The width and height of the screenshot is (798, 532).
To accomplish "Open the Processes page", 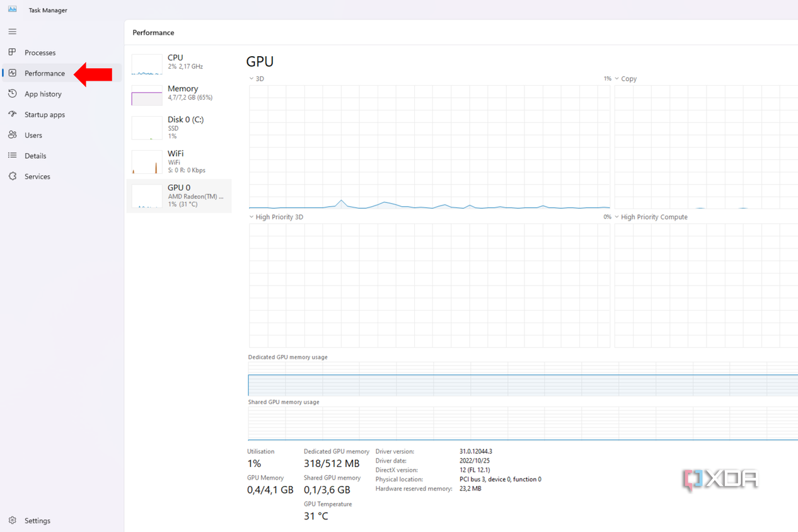I will tap(40, 53).
